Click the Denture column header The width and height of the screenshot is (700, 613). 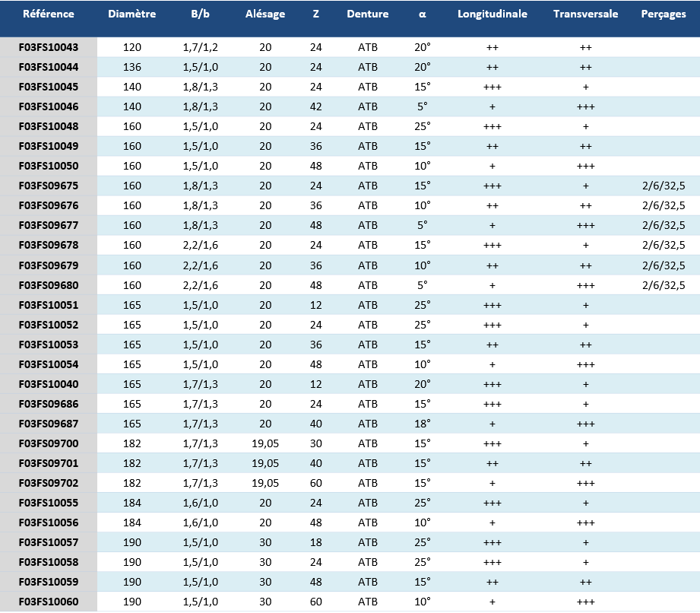tap(367, 14)
